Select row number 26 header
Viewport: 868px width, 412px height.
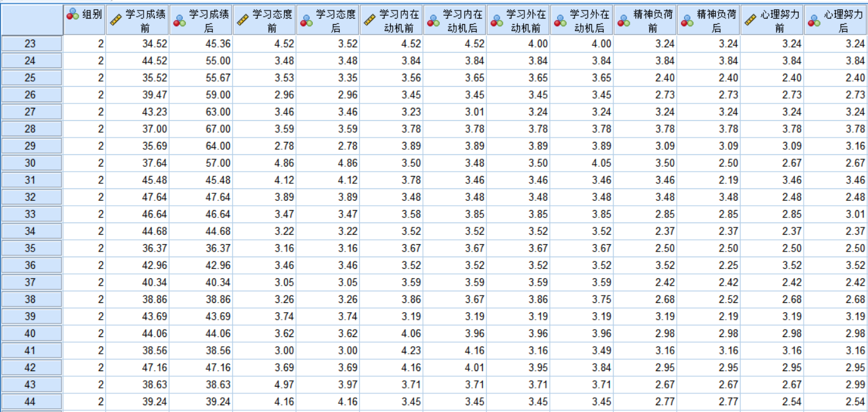point(31,95)
